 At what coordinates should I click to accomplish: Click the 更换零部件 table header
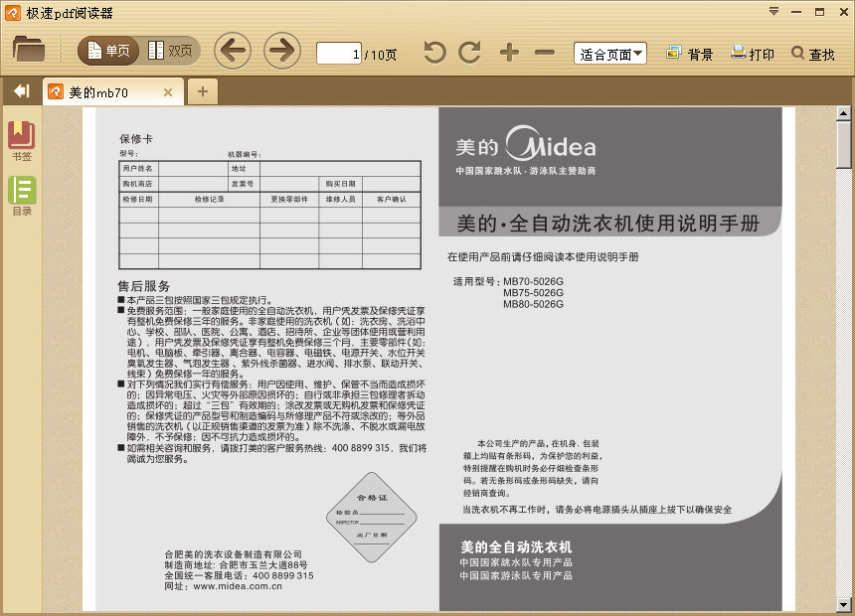[289, 200]
